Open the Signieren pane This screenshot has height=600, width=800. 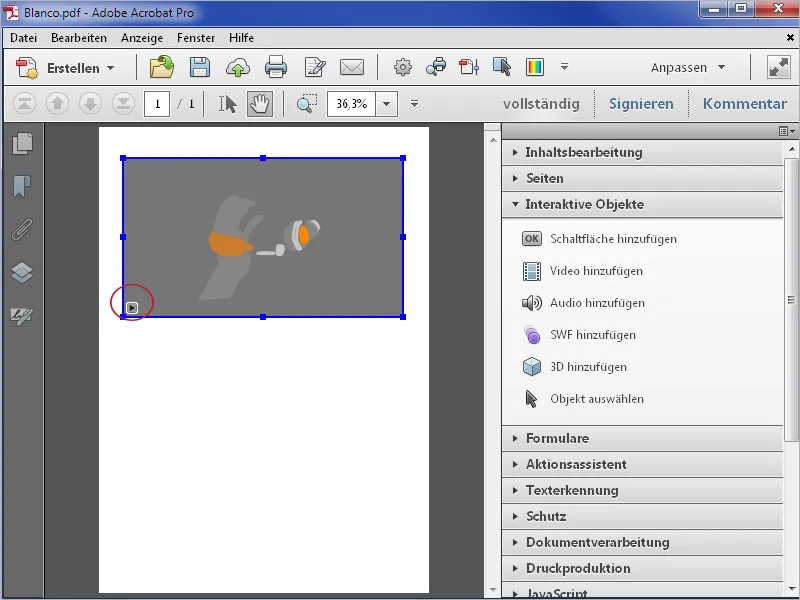(x=641, y=104)
